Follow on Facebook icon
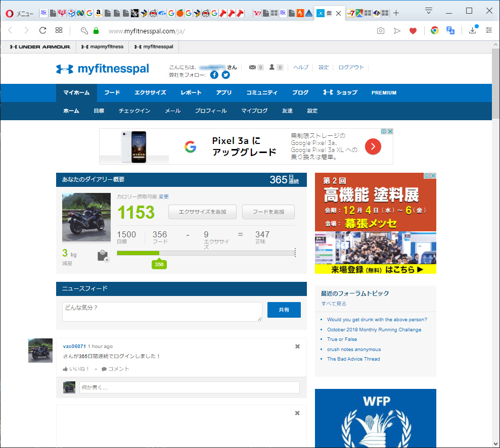The image size is (500, 448). (214, 75)
